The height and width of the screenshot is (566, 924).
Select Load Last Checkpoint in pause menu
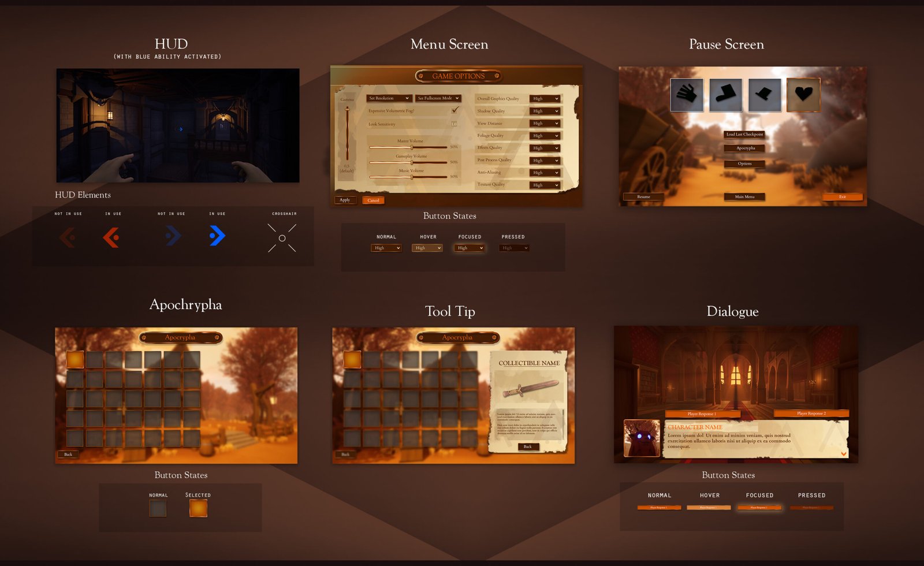pos(745,134)
